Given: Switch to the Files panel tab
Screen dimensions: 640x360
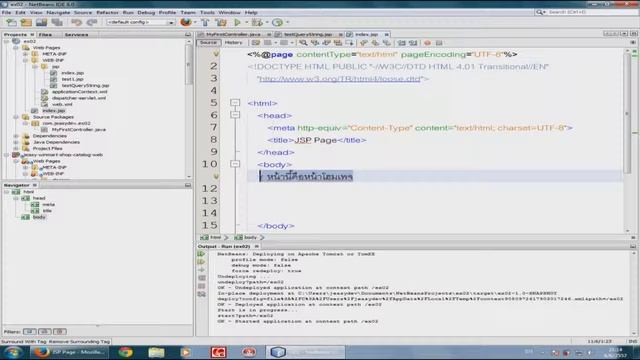Looking at the screenshot, I should click(45, 35).
